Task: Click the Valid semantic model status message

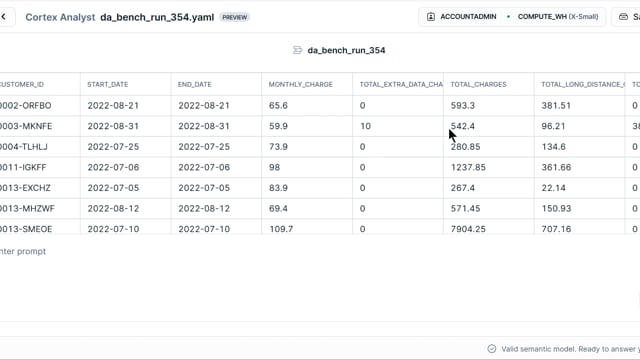Action: point(570,349)
